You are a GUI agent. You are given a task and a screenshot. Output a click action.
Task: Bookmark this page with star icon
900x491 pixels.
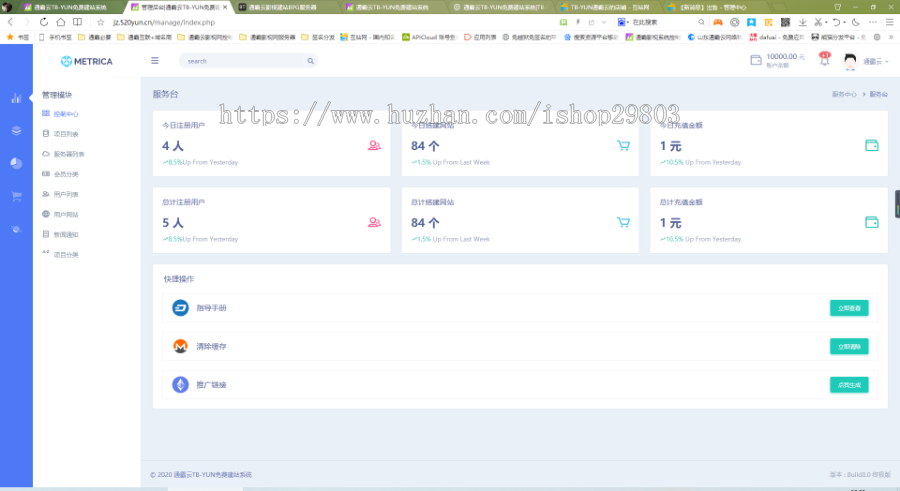tap(100, 22)
